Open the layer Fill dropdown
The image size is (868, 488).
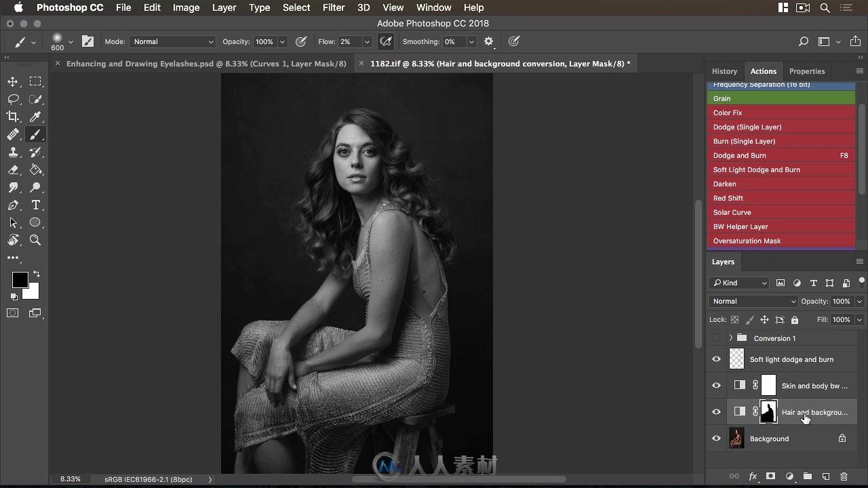(860, 319)
